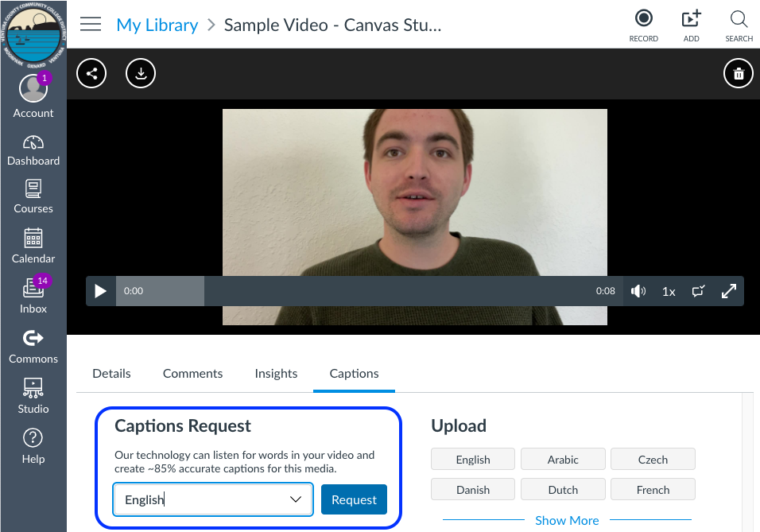Image resolution: width=760 pixels, height=532 pixels.
Task: Upload Czech captions
Action: (653, 460)
